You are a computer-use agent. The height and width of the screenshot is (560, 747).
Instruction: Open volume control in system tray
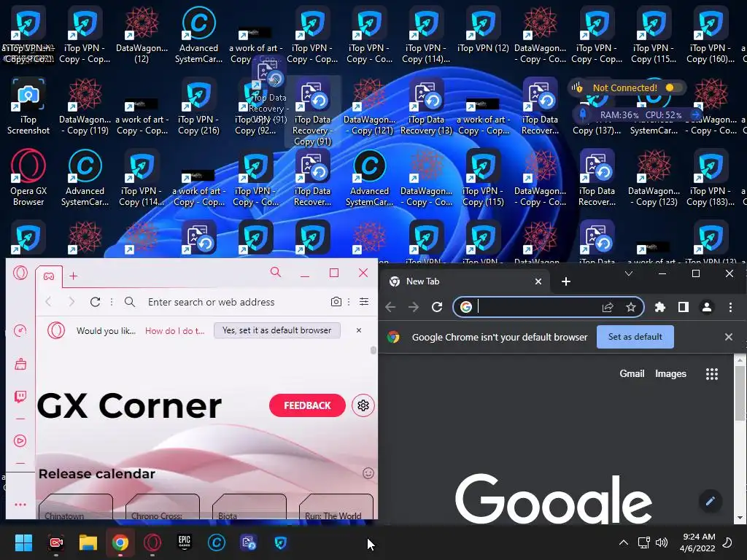(x=661, y=542)
